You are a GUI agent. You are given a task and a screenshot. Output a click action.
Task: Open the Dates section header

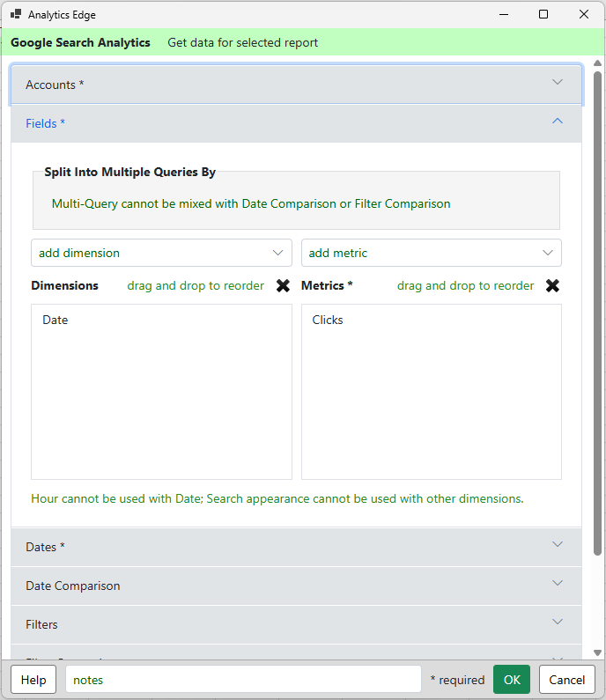tap(297, 547)
